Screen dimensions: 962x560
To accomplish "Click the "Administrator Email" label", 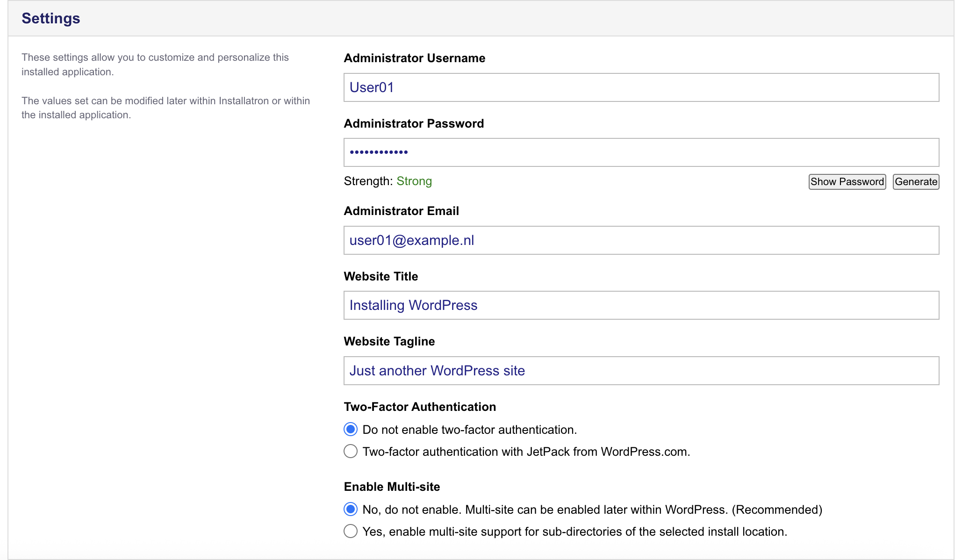I will [401, 211].
